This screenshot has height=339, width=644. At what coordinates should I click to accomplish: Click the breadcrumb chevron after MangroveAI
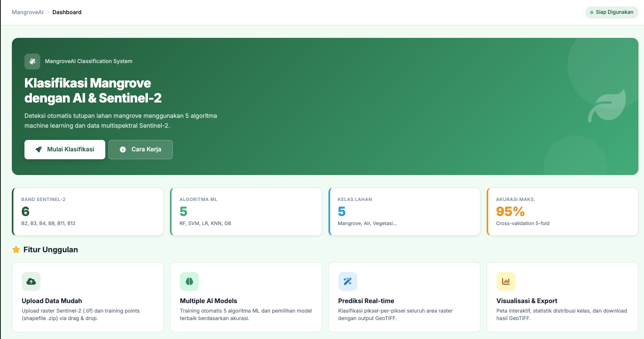pyautogui.click(x=48, y=12)
